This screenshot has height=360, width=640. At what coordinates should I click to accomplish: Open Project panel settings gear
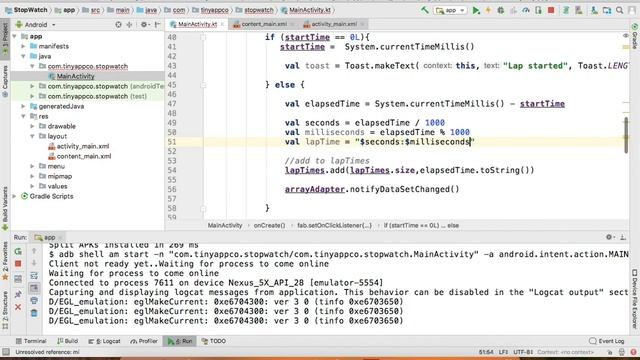point(144,24)
